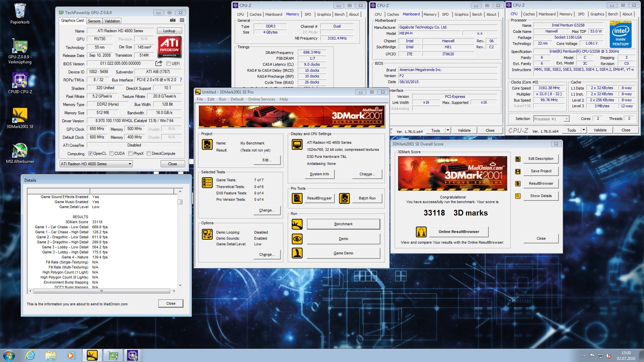Switch to the Validation tab in GPU-Z
This screenshot has width=644, height=362.
pyautogui.click(x=112, y=21)
